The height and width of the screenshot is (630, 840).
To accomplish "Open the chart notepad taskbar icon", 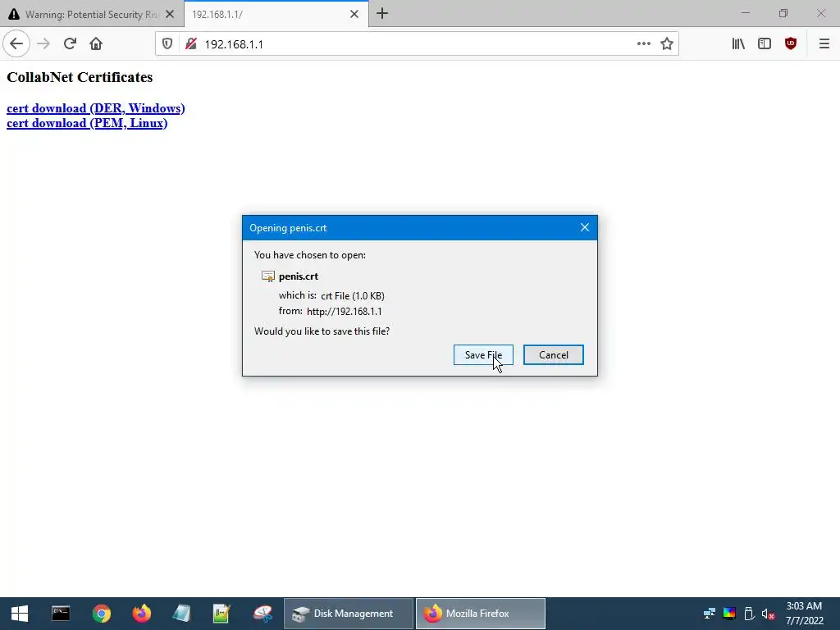I will pos(221,614).
